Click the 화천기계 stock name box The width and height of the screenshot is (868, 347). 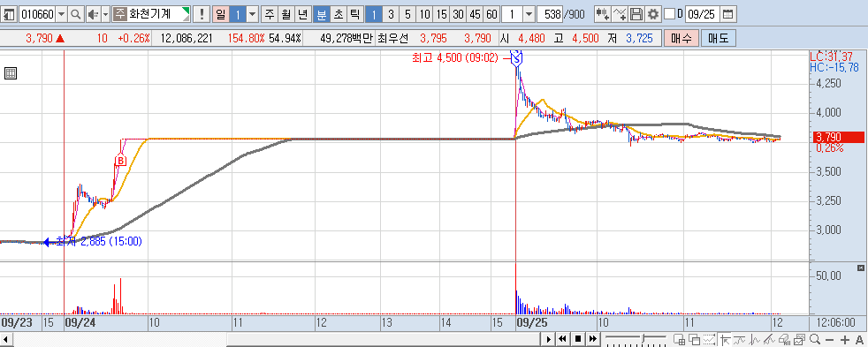pyautogui.click(x=151, y=14)
